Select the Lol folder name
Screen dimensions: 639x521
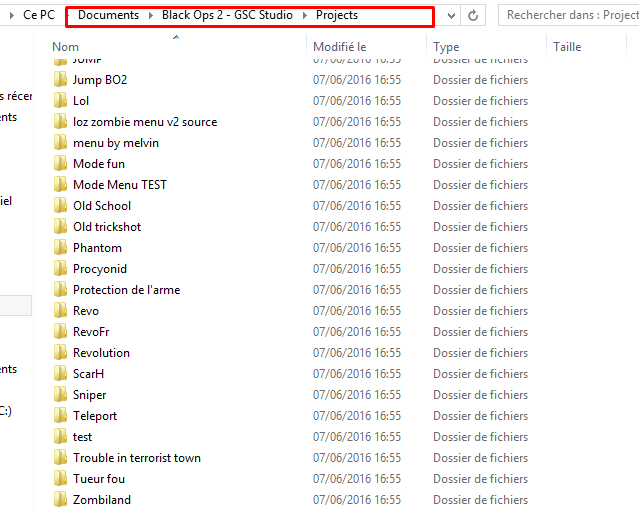click(x=81, y=101)
